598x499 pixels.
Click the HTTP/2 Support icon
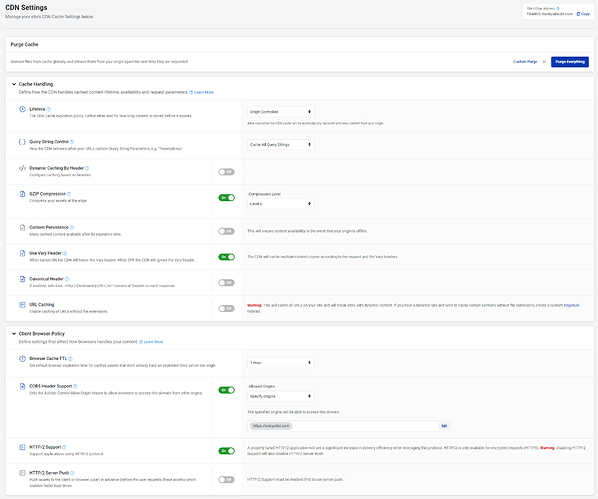coord(23,447)
